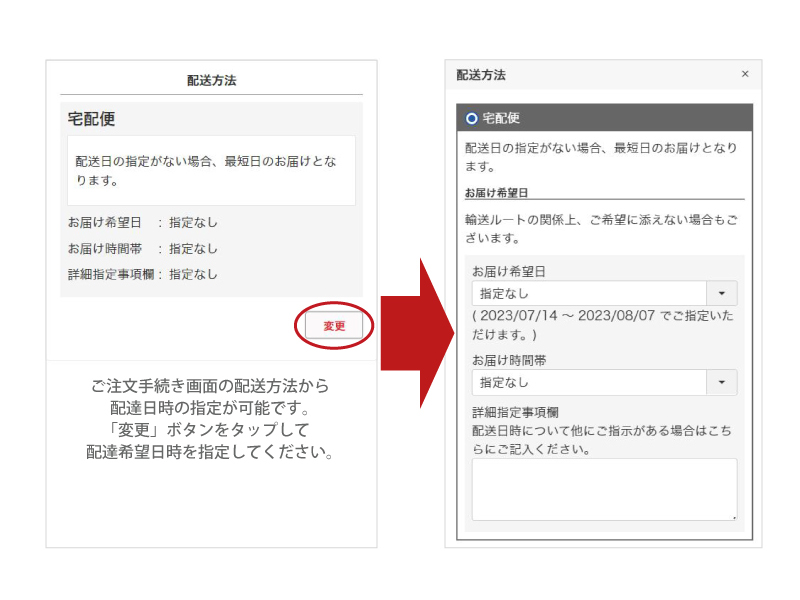Click the red-circled 変更 button
The height and width of the screenshot is (600, 800).
(x=334, y=326)
